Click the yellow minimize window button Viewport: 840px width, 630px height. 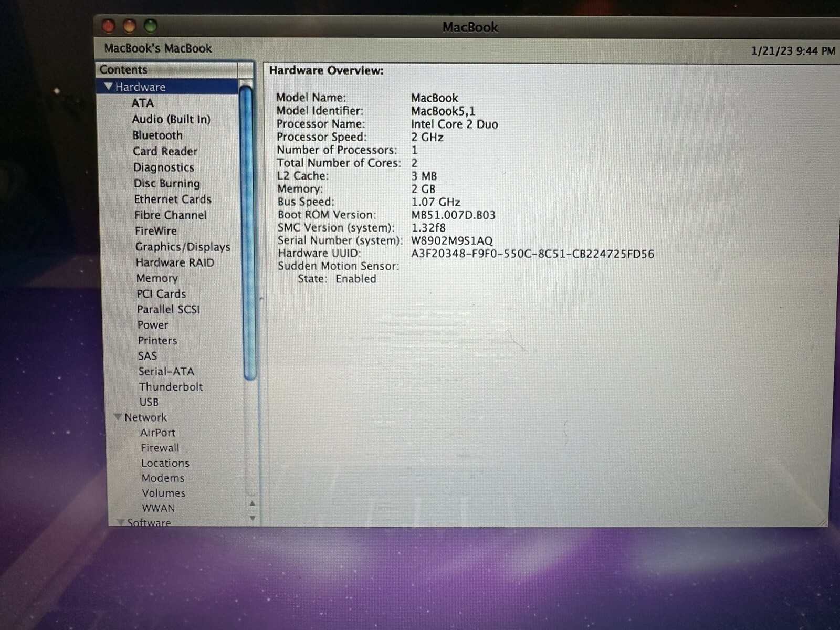(130, 26)
